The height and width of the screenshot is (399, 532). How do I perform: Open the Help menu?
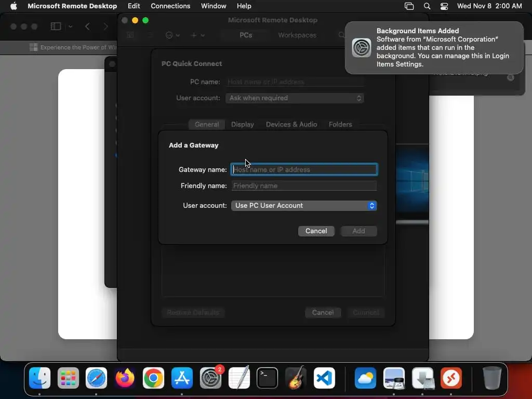244,6
